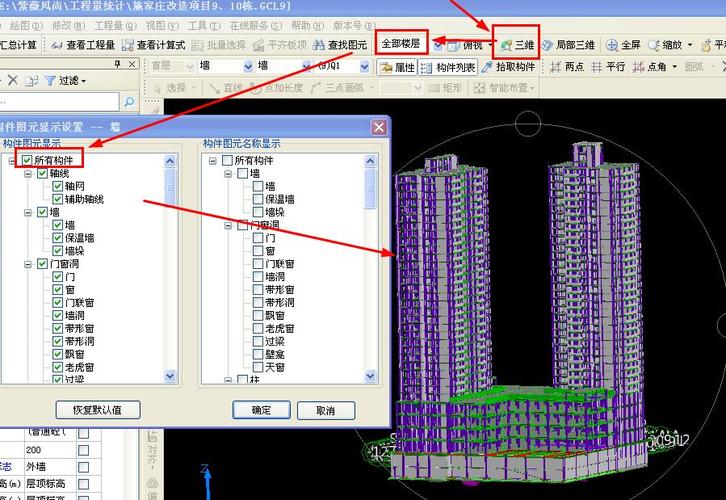This screenshot has width=726, height=500.
Task: Collapse 门窗洞 node in 构件图元显示 tree
Action: point(28,264)
